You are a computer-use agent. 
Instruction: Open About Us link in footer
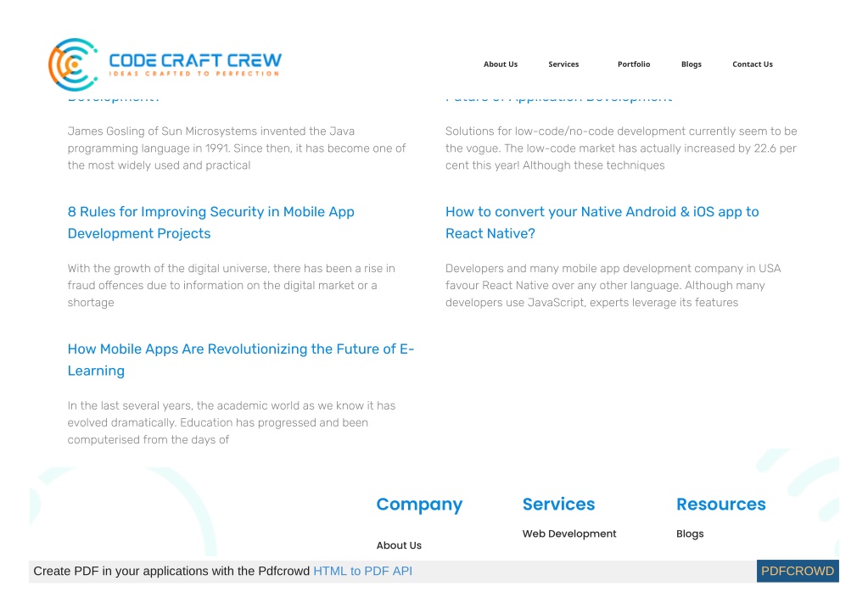point(399,545)
